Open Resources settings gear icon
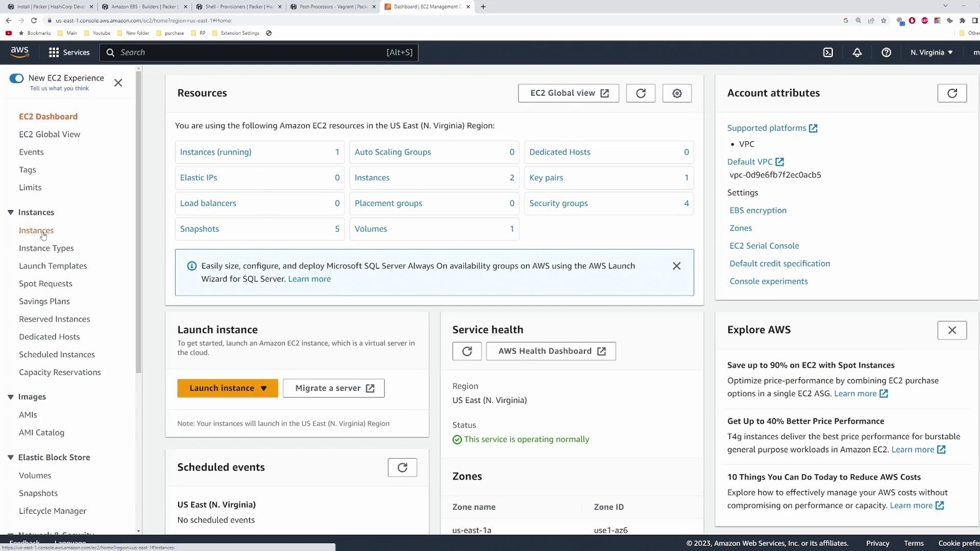The width and height of the screenshot is (980, 551). (x=677, y=93)
